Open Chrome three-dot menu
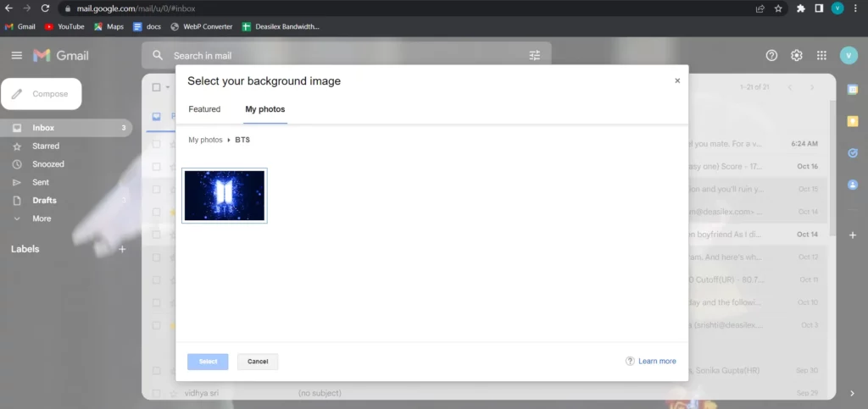The height and width of the screenshot is (409, 868). [857, 8]
